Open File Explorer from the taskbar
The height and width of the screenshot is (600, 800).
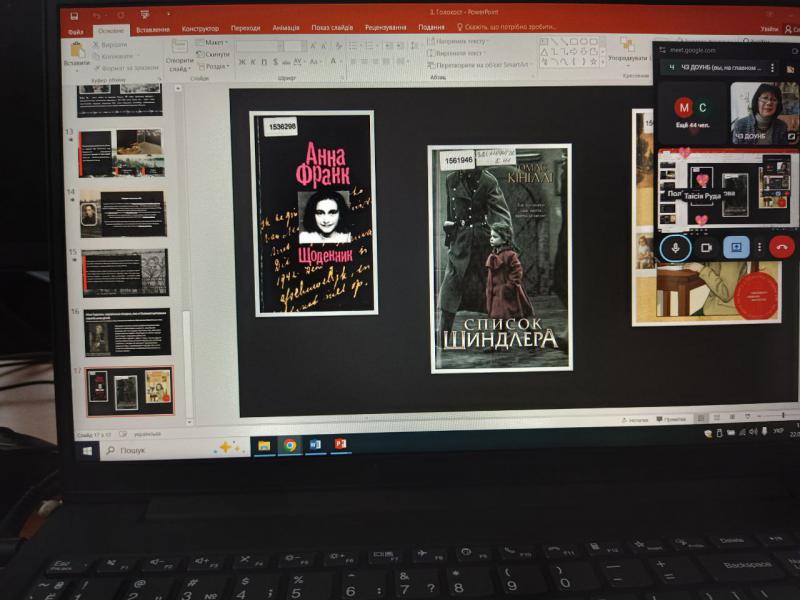[264, 446]
